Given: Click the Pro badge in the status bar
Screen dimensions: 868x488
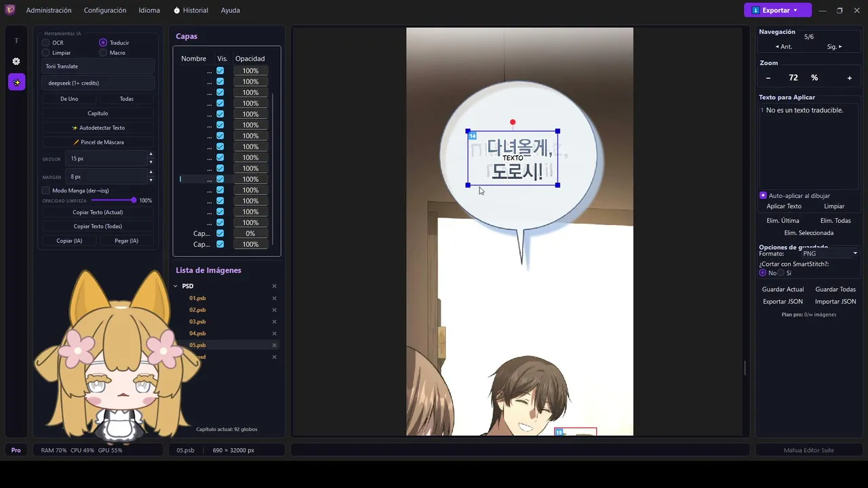Looking at the screenshot, I should pos(16,450).
